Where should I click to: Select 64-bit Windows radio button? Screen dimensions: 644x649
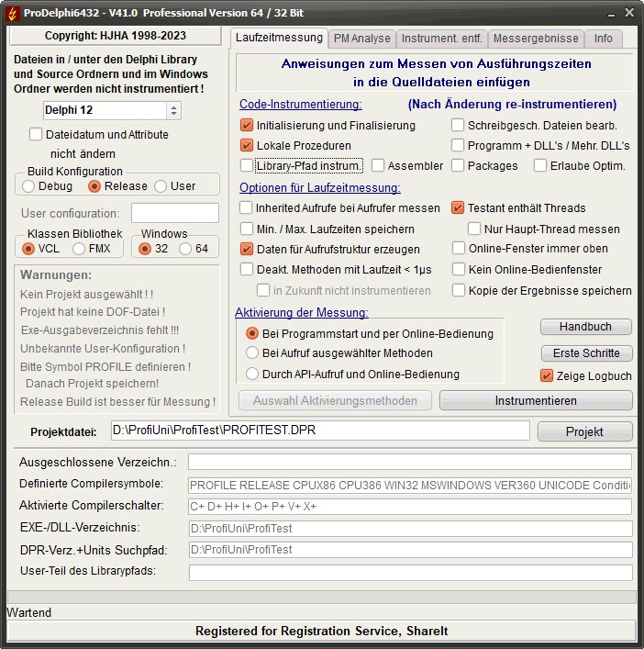(x=185, y=249)
